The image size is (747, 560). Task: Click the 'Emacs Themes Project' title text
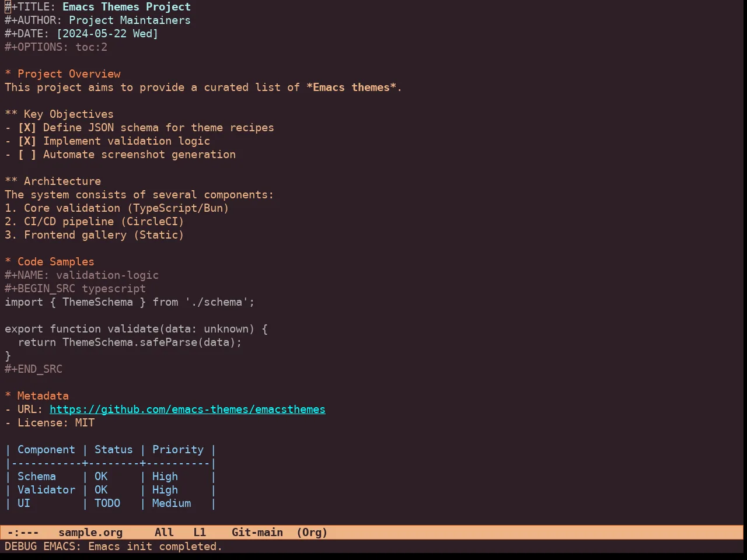pyautogui.click(x=127, y=7)
